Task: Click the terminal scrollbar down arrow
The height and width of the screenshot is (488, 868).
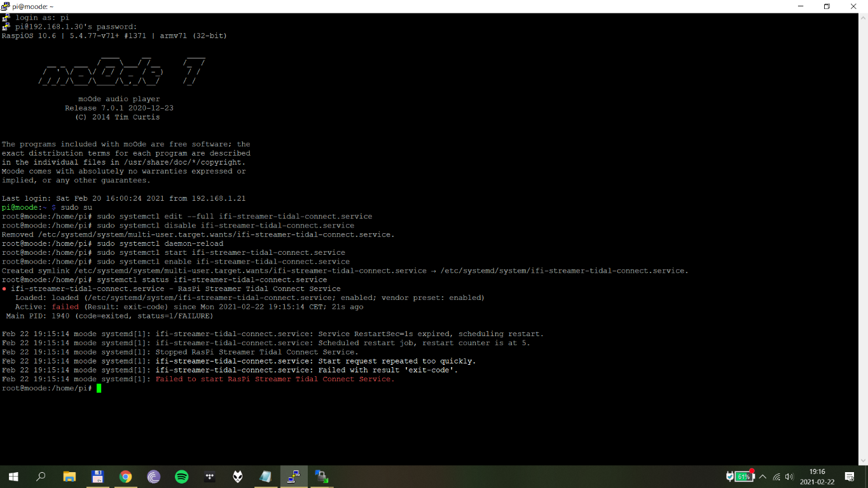Action: click(x=863, y=461)
